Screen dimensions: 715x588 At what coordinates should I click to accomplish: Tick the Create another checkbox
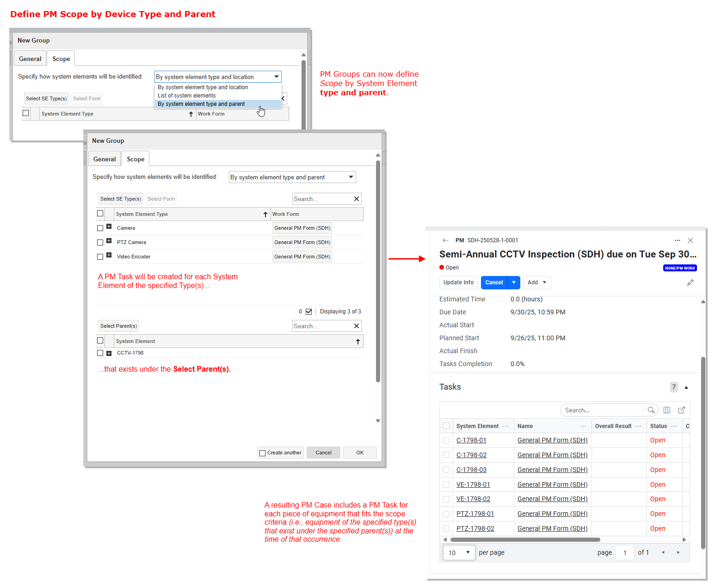tap(263, 453)
